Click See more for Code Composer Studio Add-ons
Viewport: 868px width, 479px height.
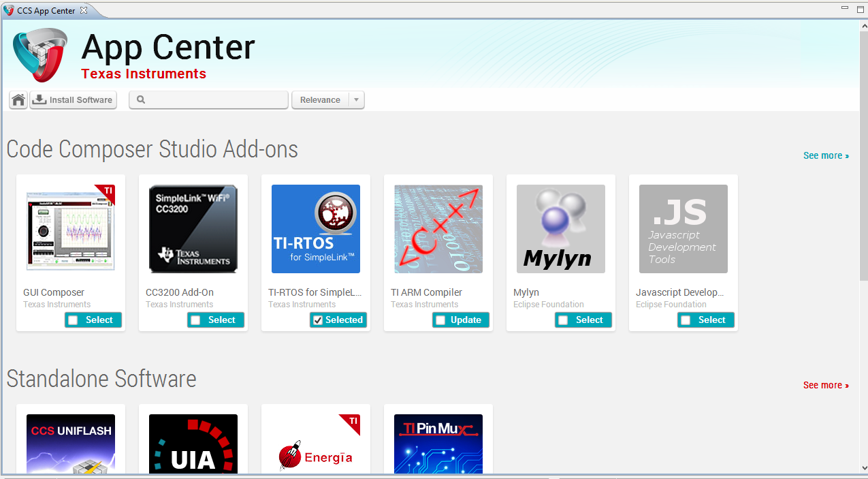click(x=826, y=155)
